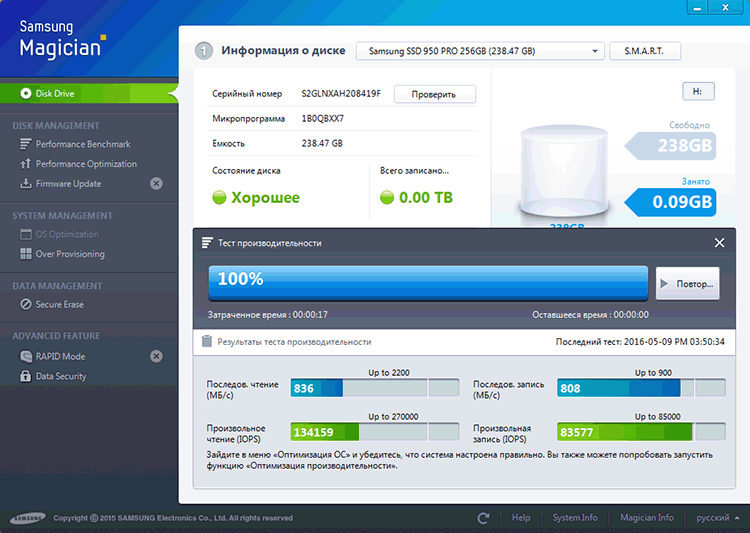This screenshot has width=750, height=533.
Task: Open the Data Security section
Action: 61,376
